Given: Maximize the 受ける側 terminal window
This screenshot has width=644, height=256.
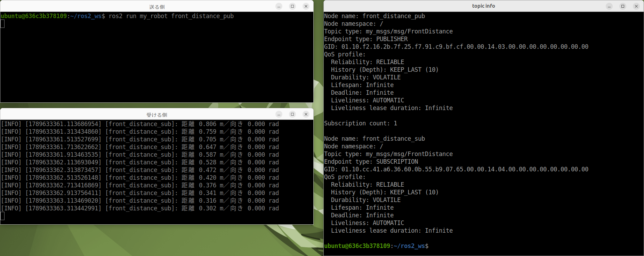Looking at the screenshot, I should coord(292,114).
